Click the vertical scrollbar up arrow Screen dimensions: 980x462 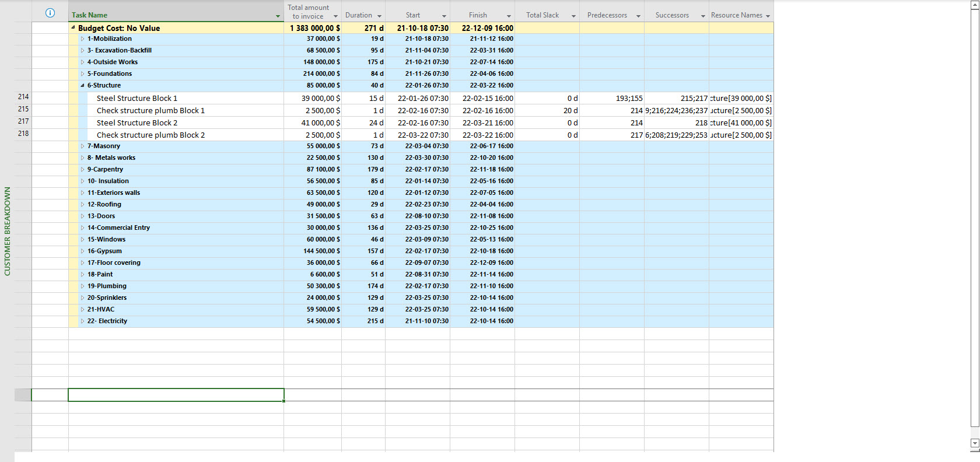pyautogui.click(x=974, y=5)
